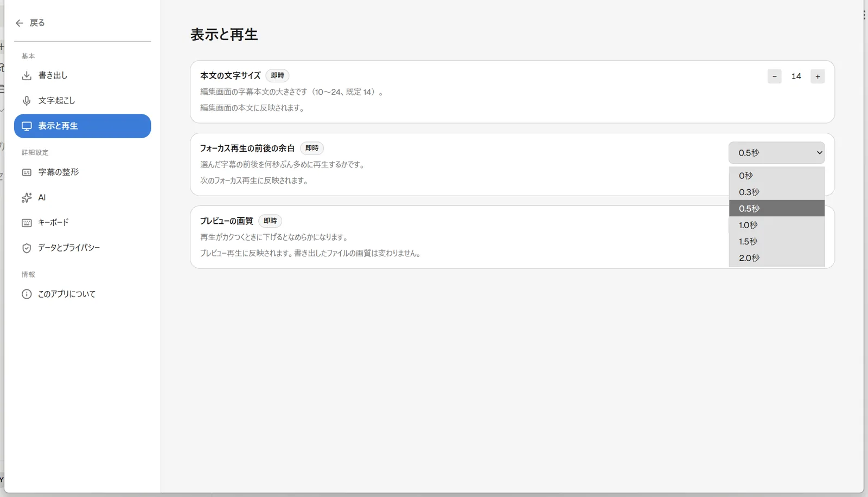Click the back arrow icon next to 戻る
Screen dimensions: 868x497
[x=20, y=23]
